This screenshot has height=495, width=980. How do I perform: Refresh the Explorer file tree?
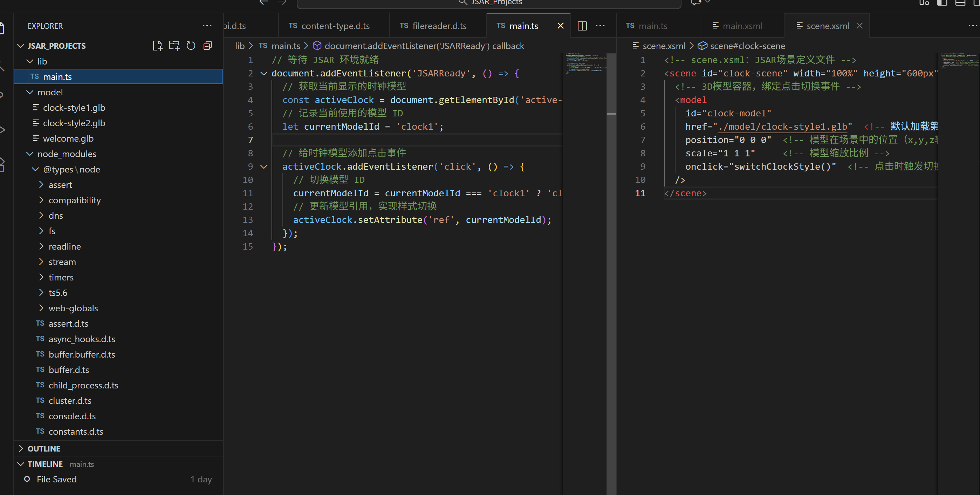(x=191, y=46)
